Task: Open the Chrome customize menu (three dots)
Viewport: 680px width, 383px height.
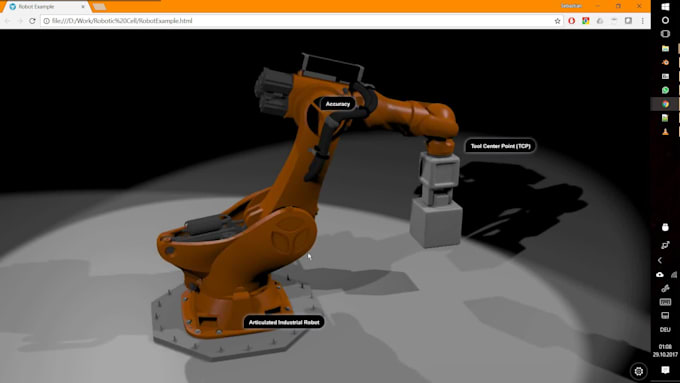Action: pos(643,21)
